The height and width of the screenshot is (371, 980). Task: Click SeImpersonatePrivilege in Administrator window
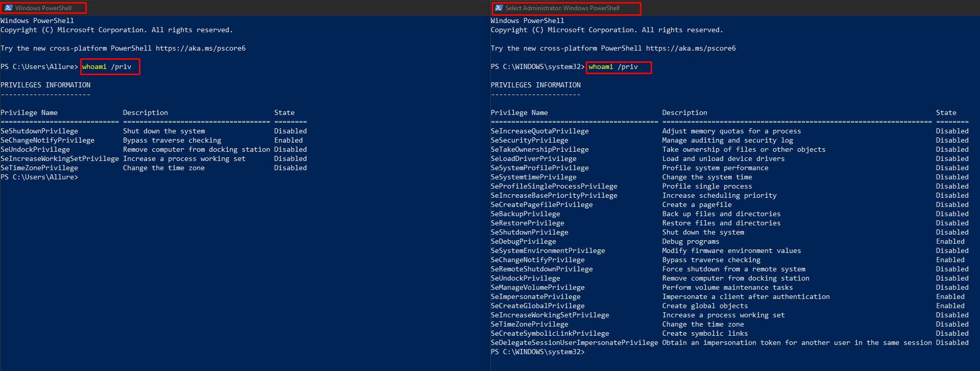pyautogui.click(x=536, y=297)
